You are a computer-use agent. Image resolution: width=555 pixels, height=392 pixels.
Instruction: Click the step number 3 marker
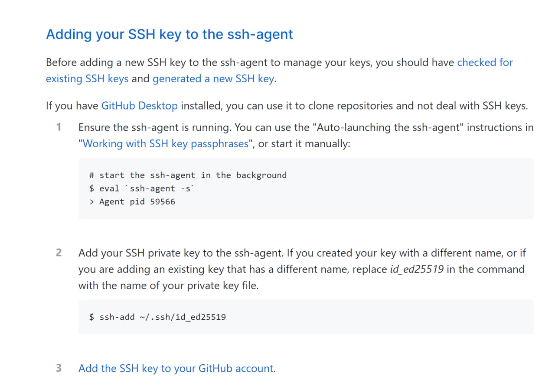click(59, 368)
